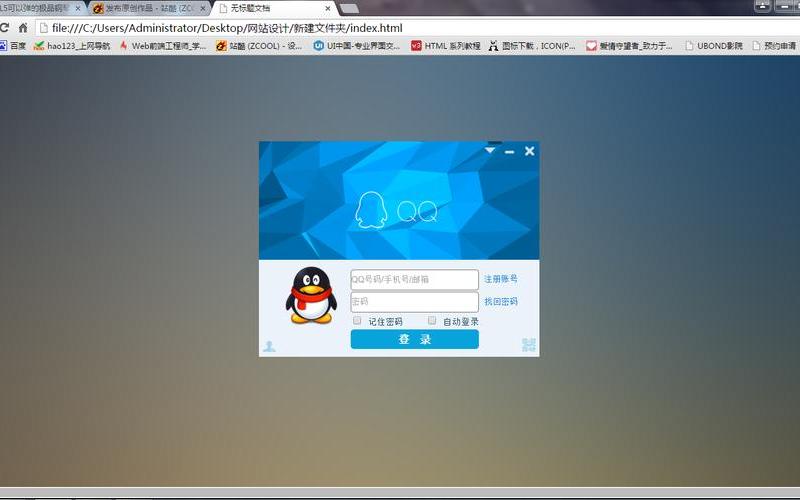This screenshot has width=800, height=500.
Task: Focus the QQ号码/手机号/邮箱 input field
Action: point(414,280)
